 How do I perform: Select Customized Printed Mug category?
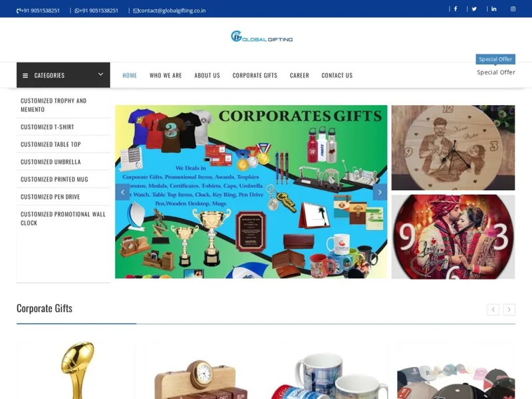click(x=63, y=179)
